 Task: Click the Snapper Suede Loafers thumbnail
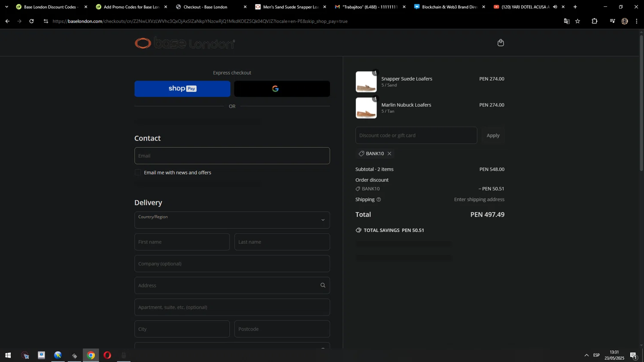366,82
